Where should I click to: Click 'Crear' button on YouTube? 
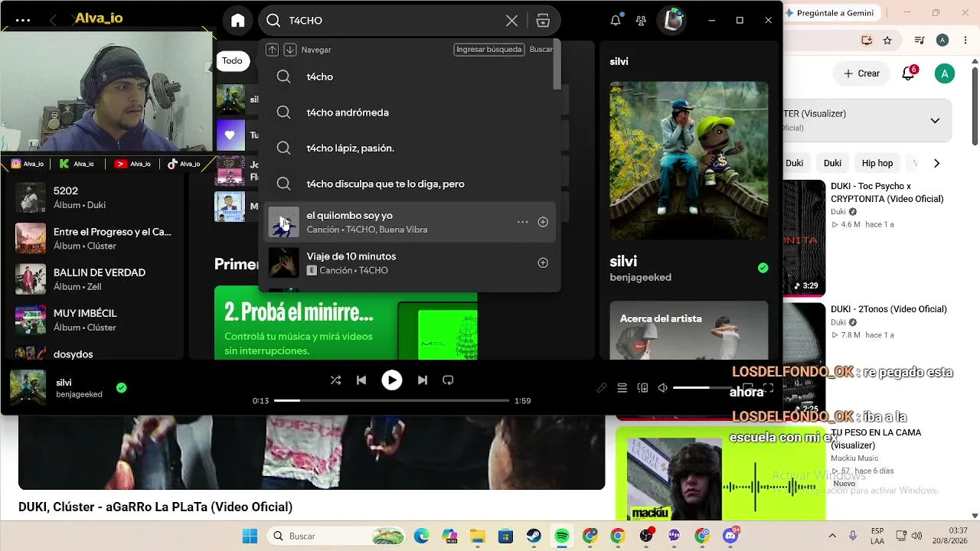pyautogui.click(x=861, y=73)
